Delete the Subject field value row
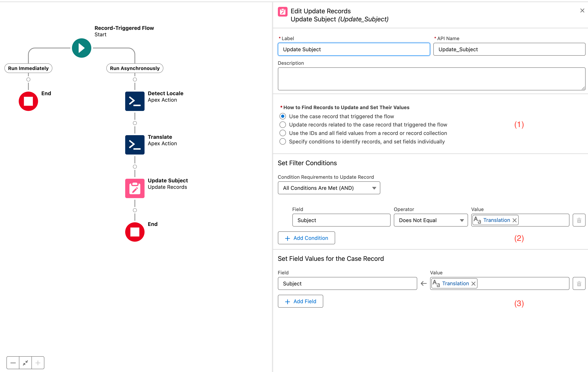The width and height of the screenshot is (588, 372). (579, 284)
